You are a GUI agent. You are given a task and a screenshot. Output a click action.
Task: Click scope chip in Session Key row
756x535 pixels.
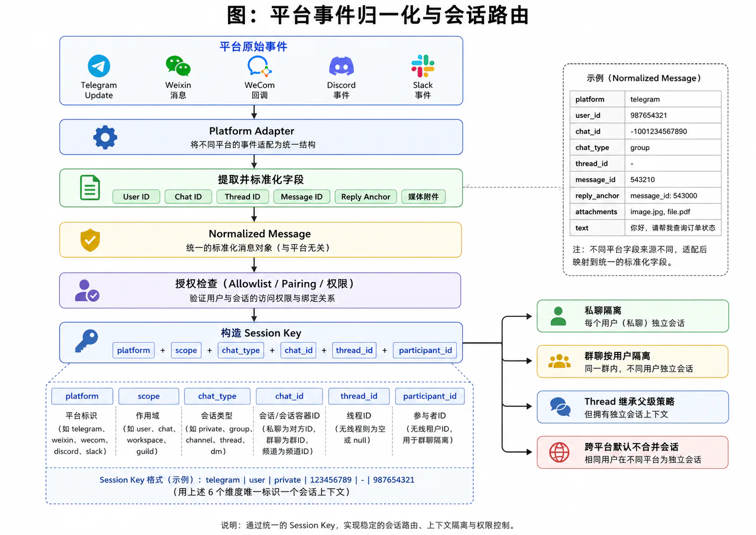(x=186, y=350)
